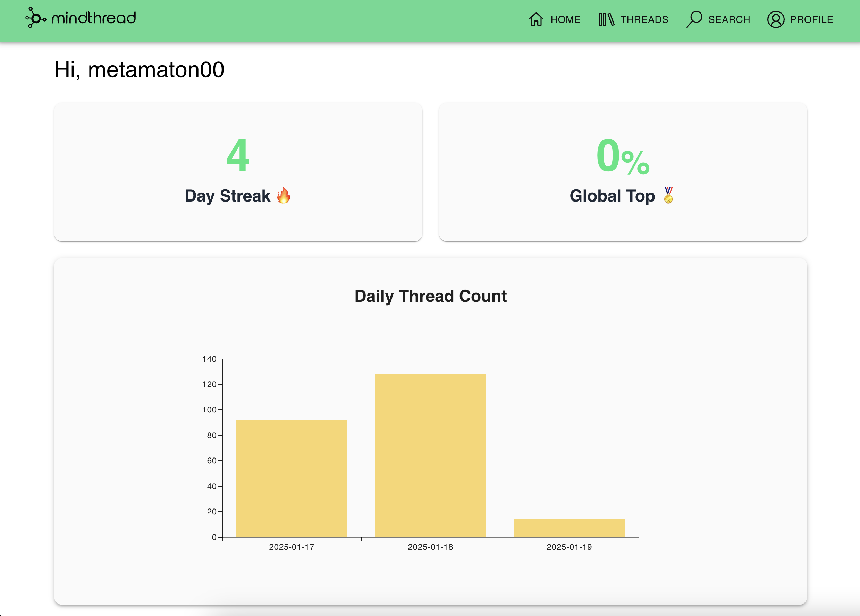The height and width of the screenshot is (616, 860).
Task: Select the 2025-01-17 bar in chart
Action: point(292,478)
